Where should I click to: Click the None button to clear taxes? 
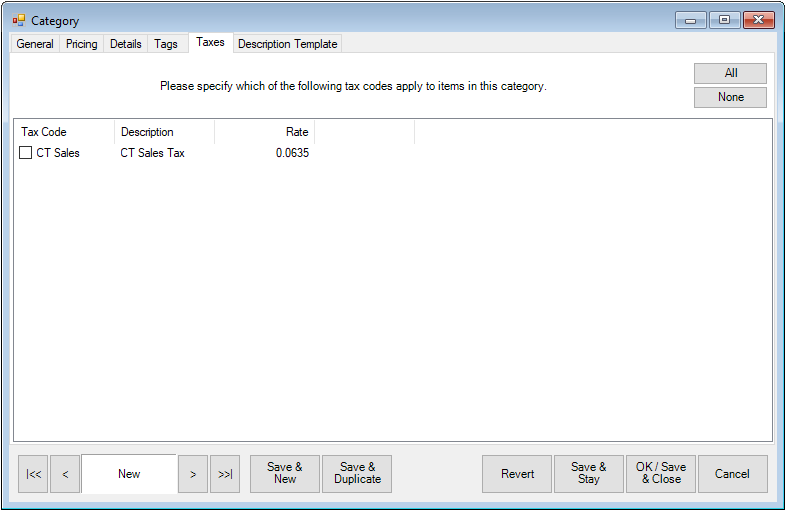[x=731, y=97]
